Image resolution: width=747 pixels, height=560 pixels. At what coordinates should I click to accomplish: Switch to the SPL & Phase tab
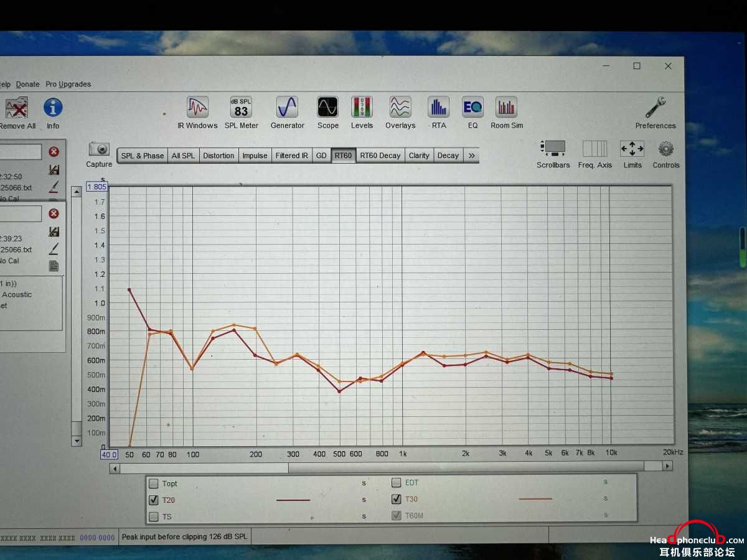tap(143, 156)
